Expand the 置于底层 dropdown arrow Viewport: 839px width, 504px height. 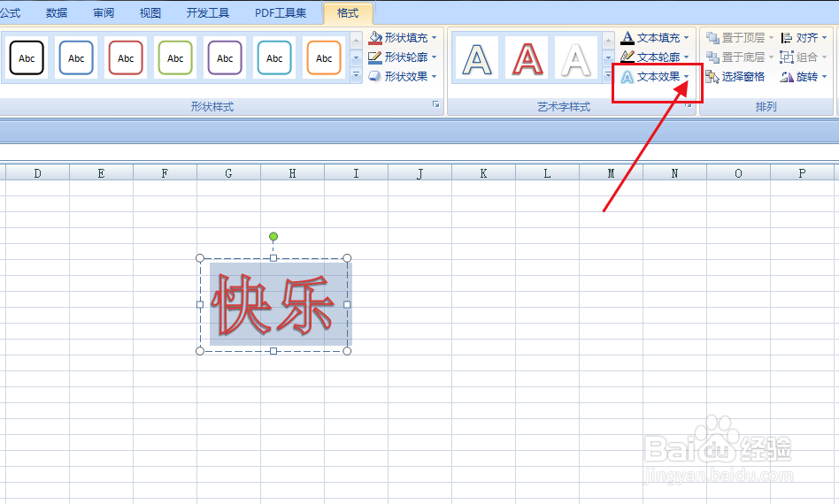pyautogui.click(x=771, y=57)
